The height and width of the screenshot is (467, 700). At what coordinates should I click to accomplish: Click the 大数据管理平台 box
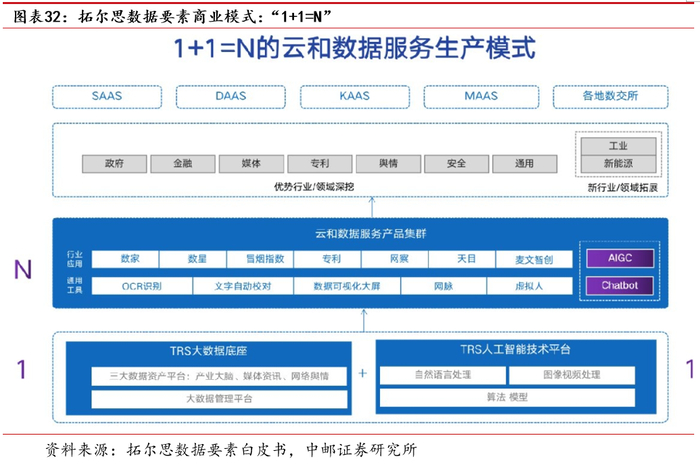(219, 399)
